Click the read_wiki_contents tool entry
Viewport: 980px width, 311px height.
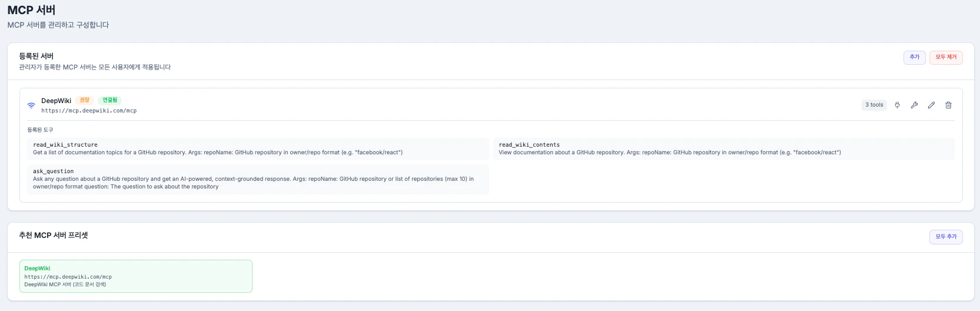click(x=723, y=149)
